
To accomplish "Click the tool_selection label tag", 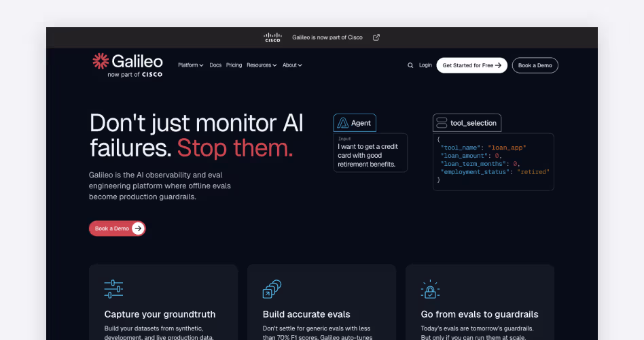I will [x=467, y=123].
